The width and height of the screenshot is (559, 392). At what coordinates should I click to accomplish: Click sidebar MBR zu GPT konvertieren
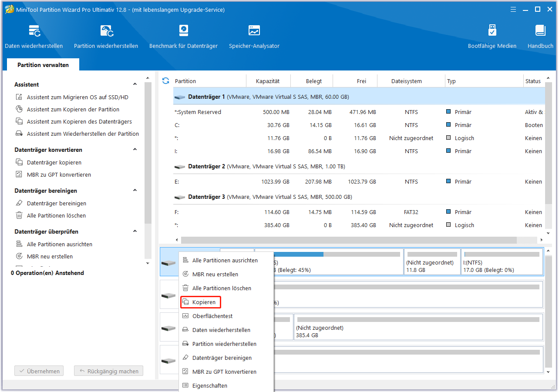click(x=53, y=175)
